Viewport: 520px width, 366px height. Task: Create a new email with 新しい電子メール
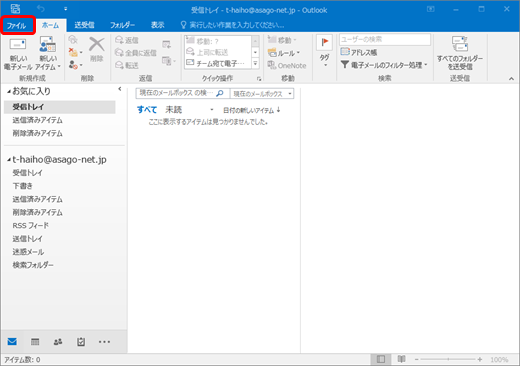coord(18,54)
